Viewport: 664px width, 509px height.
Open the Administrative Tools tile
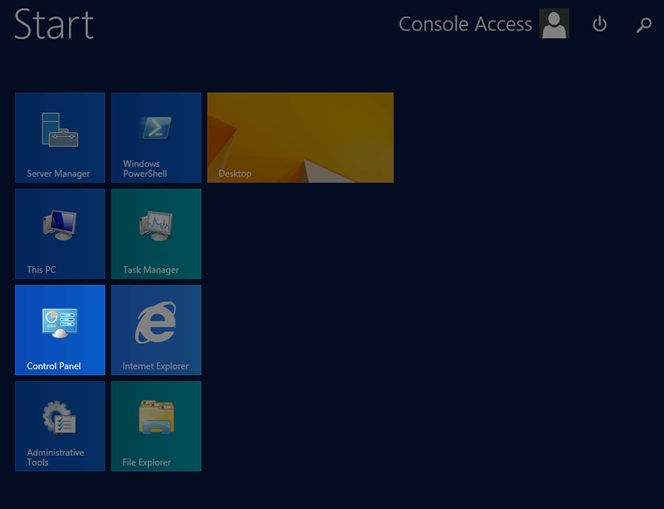[60, 426]
